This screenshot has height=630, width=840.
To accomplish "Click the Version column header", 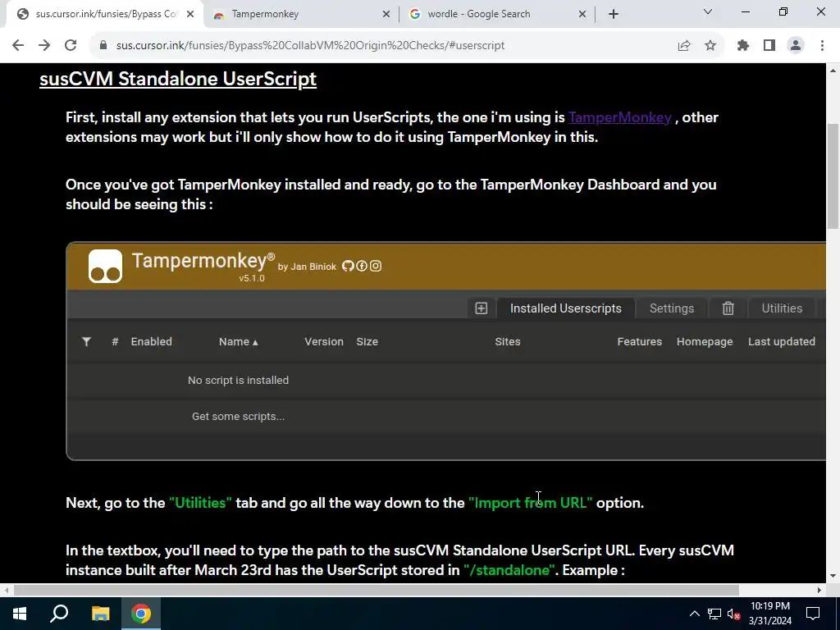I will [x=324, y=342].
